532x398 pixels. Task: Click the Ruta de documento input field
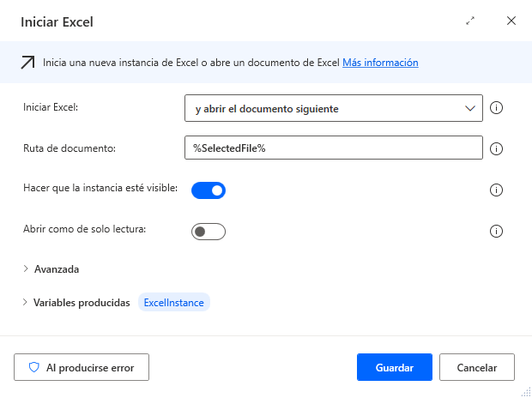pyautogui.click(x=334, y=148)
